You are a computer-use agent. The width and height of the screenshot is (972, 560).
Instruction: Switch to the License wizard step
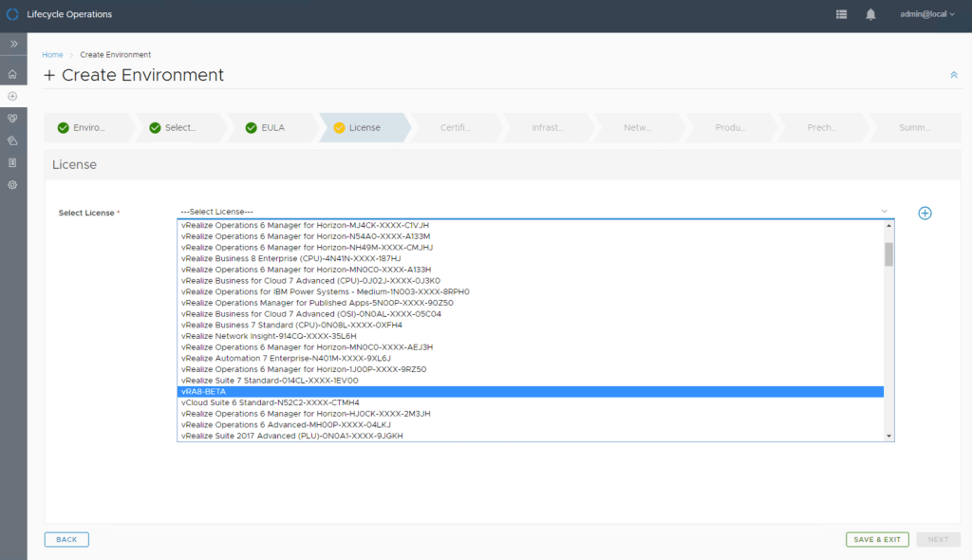pyautogui.click(x=364, y=127)
